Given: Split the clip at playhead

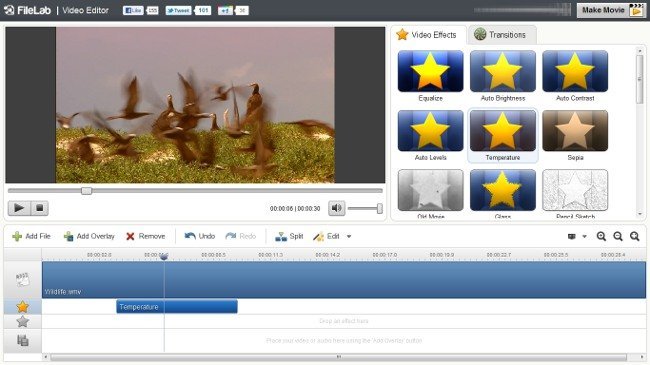Looking at the screenshot, I should point(289,236).
